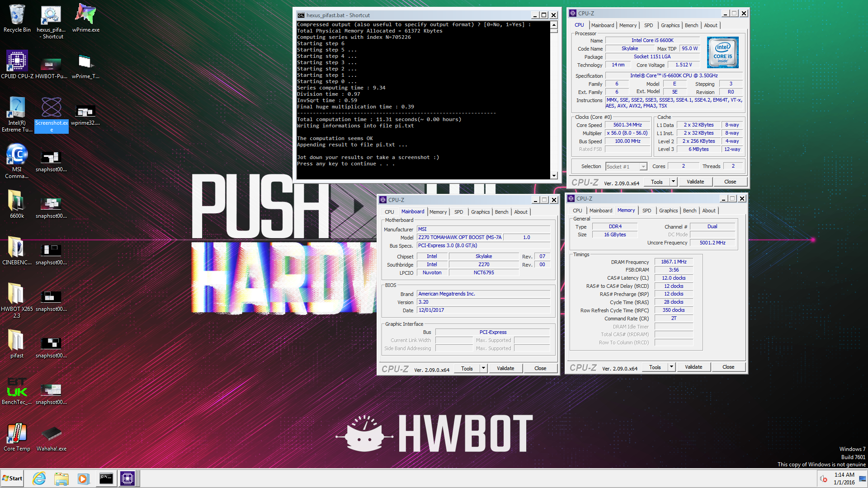This screenshot has width=868, height=488.
Task: Open About tab in top CPU-Z window
Action: coord(711,25)
